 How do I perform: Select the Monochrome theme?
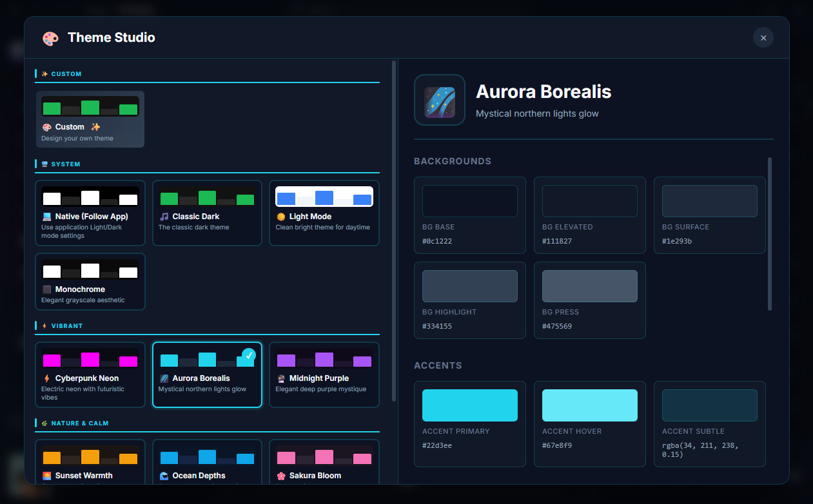[x=90, y=282]
